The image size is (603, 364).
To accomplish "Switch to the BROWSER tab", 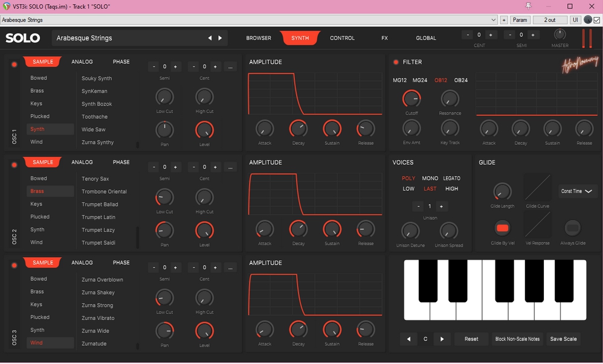I will click(x=259, y=38).
